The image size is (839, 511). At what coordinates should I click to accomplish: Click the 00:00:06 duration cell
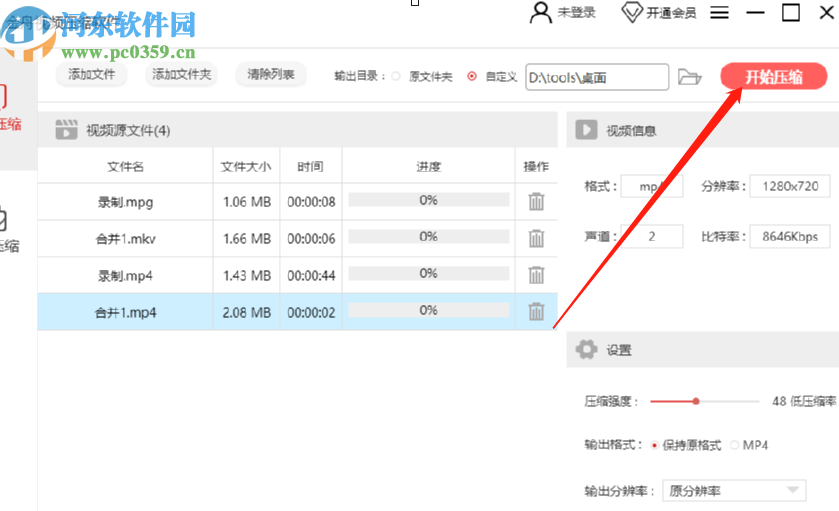311,238
